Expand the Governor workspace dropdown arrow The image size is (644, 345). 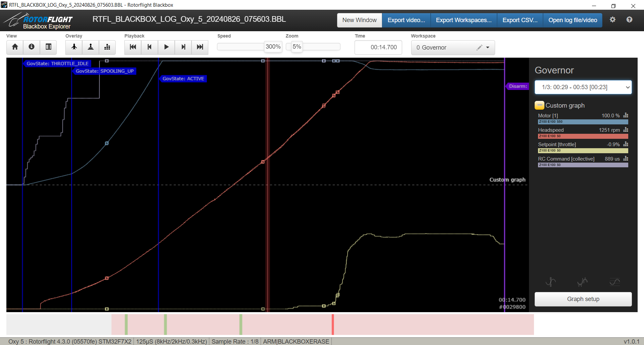click(x=488, y=48)
